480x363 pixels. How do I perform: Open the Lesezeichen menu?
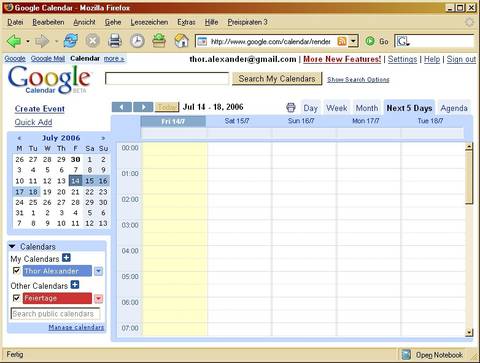point(149,22)
